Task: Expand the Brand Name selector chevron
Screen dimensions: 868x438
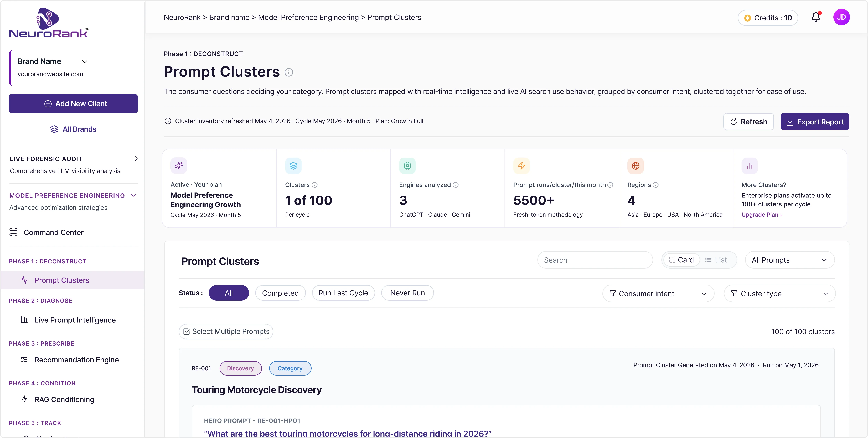Action: [x=85, y=62]
